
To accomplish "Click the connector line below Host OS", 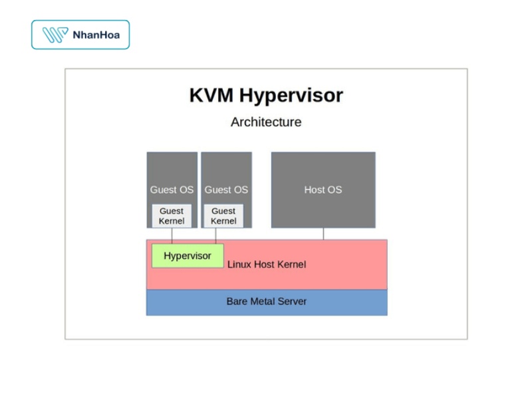I will [x=324, y=233].
